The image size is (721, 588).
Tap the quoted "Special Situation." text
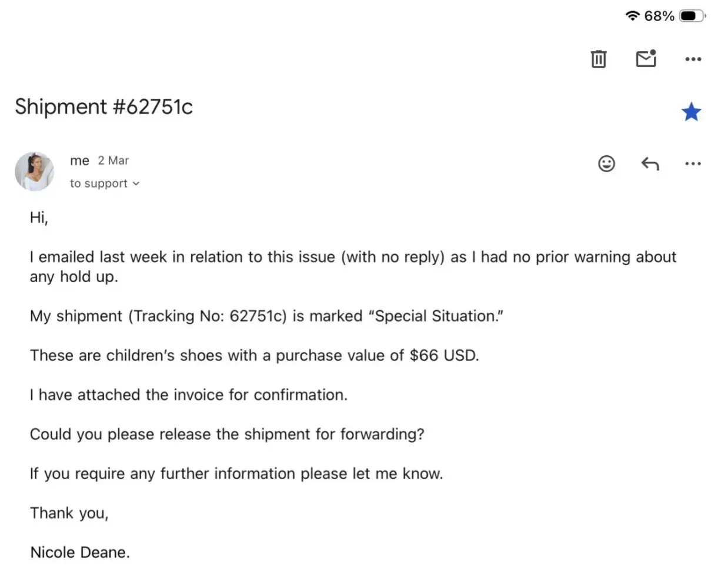(x=436, y=316)
